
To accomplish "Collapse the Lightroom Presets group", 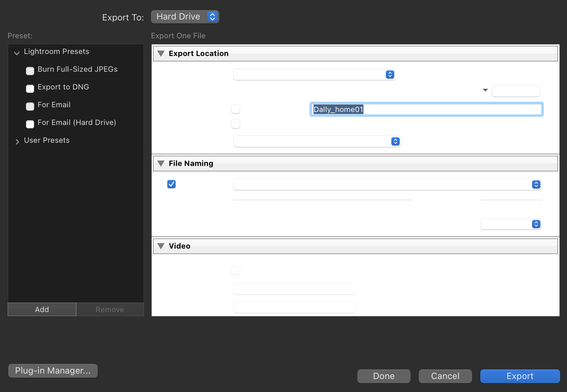I will (x=17, y=53).
